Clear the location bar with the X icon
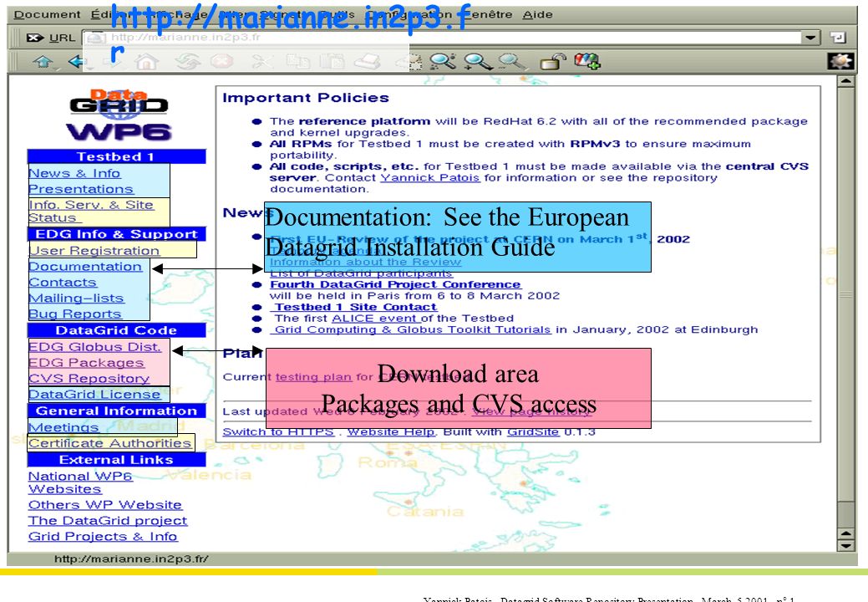Screen dimensions: 868x602 point(34,38)
